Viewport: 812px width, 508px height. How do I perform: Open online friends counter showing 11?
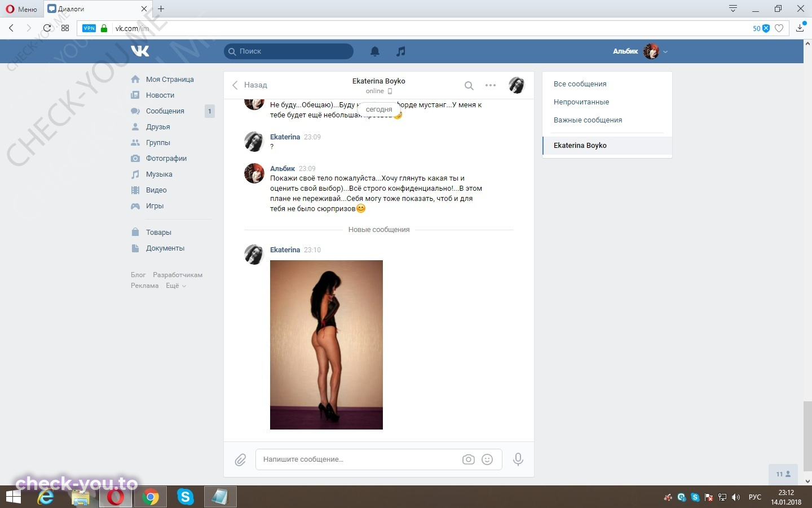[783, 474]
